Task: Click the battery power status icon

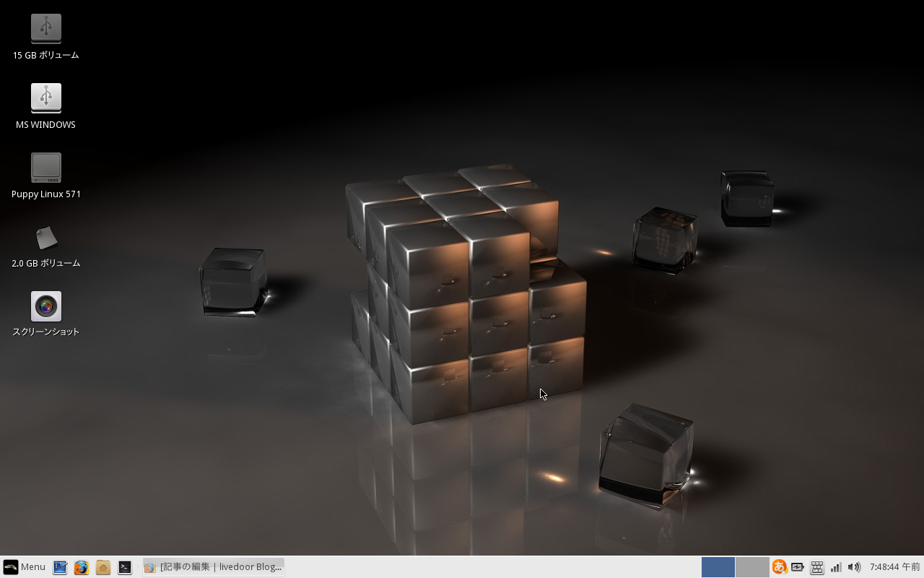Action: click(798, 567)
